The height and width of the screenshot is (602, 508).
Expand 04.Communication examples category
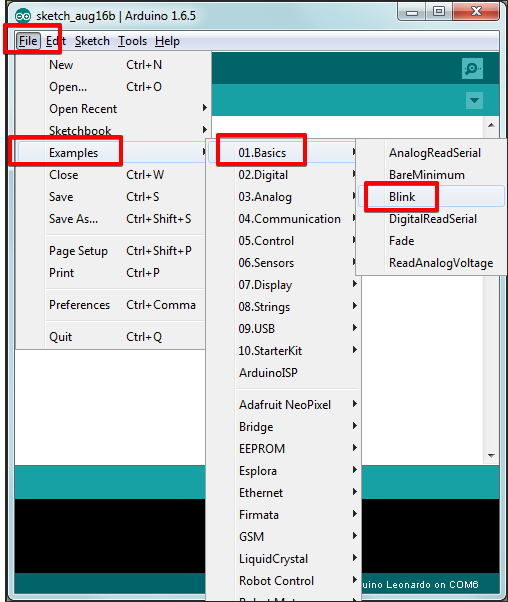pyautogui.click(x=283, y=218)
